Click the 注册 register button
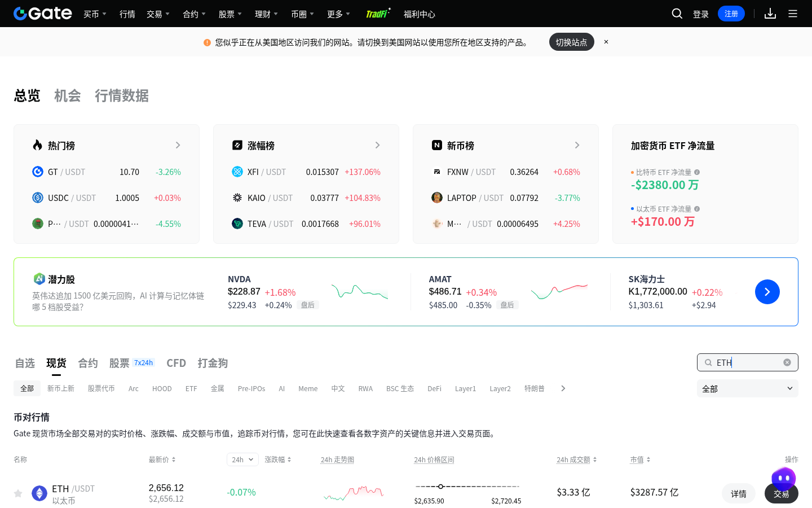Image resolution: width=812 pixels, height=508 pixels. [731, 14]
